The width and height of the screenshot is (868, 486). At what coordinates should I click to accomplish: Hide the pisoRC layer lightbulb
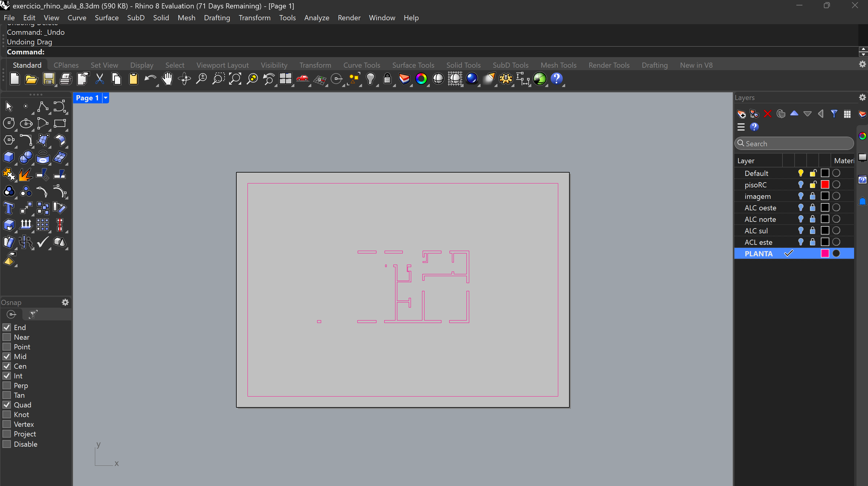[801, 185]
